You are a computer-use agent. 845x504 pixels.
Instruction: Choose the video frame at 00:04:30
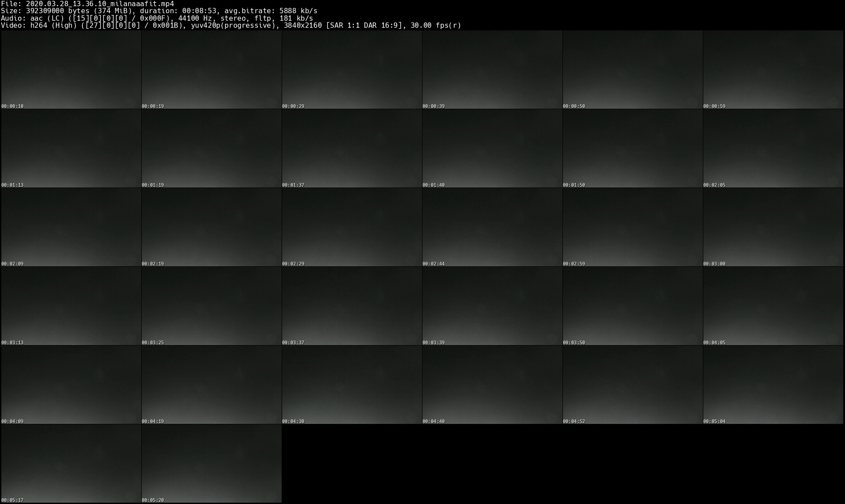pos(352,385)
